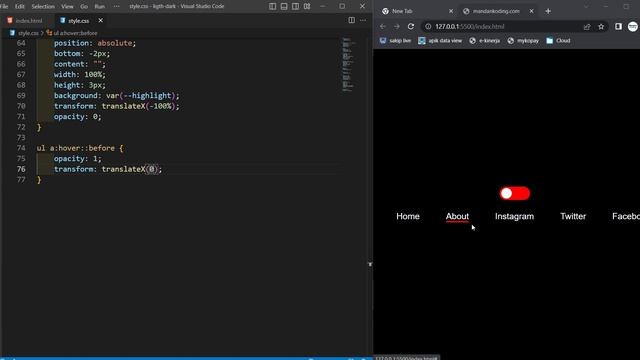Open the Edit menu
This screenshot has width=640, height=360.
pos(19,6)
